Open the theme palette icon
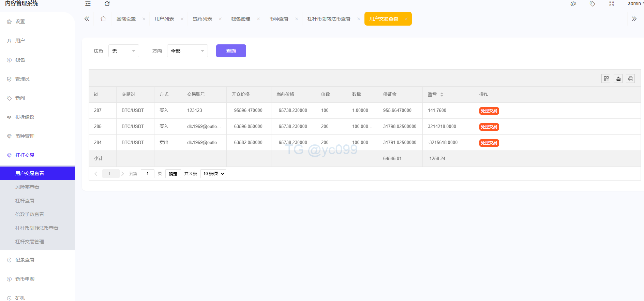 click(573, 4)
